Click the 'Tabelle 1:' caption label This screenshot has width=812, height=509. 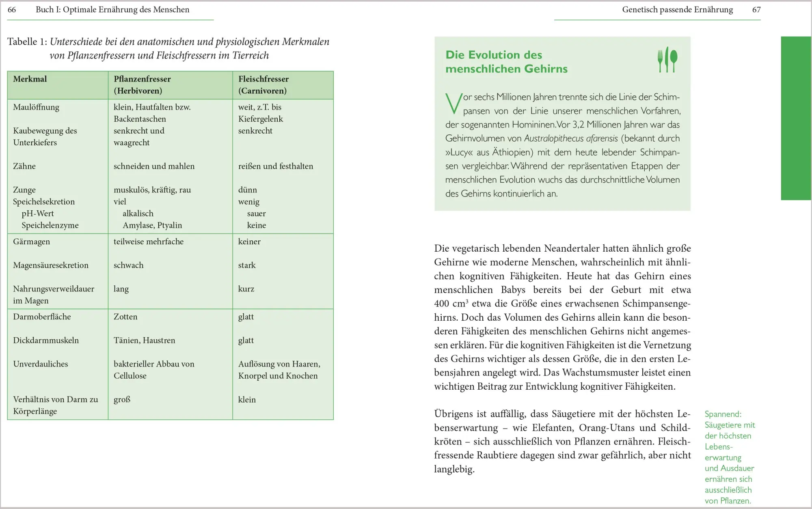pos(27,42)
